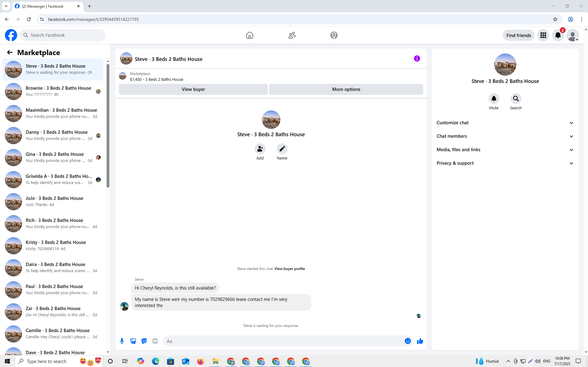Click the browser address bar URL
588x367 pixels.
click(x=93, y=19)
